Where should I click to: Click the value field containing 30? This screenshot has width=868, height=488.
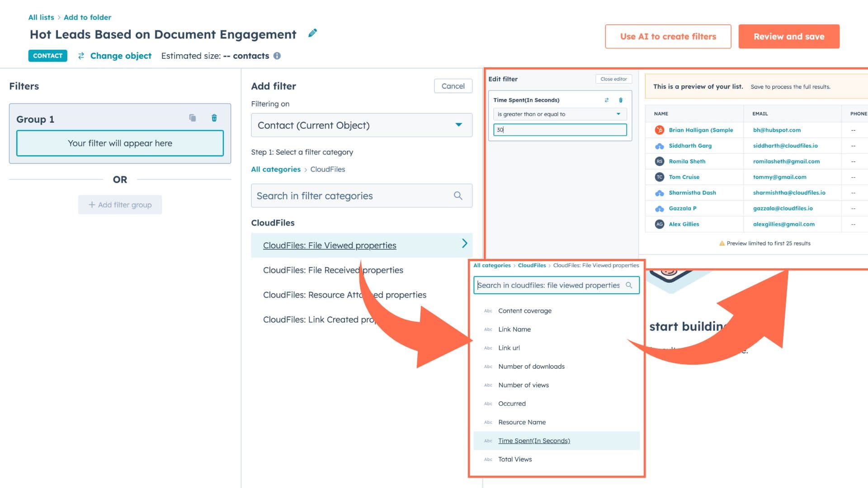[559, 130]
